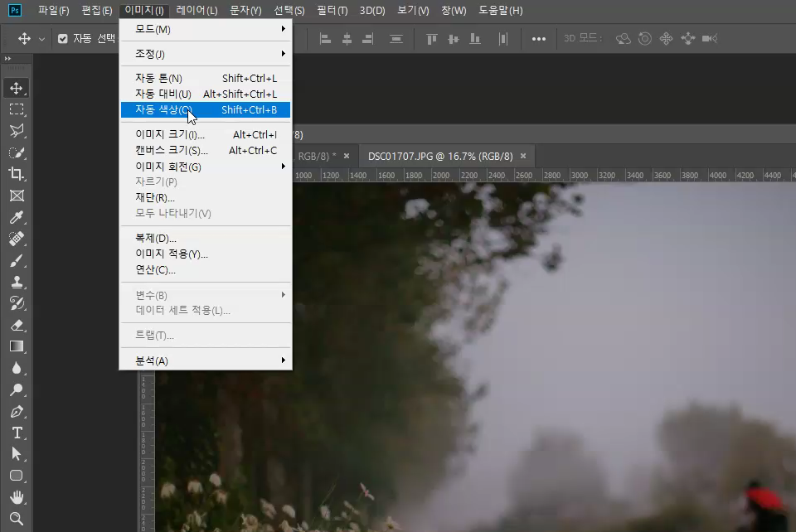This screenshot has height=532, width=796.
Task: Expand 이미지 회전(G) submenu
Action: click(x=206, y=167)
